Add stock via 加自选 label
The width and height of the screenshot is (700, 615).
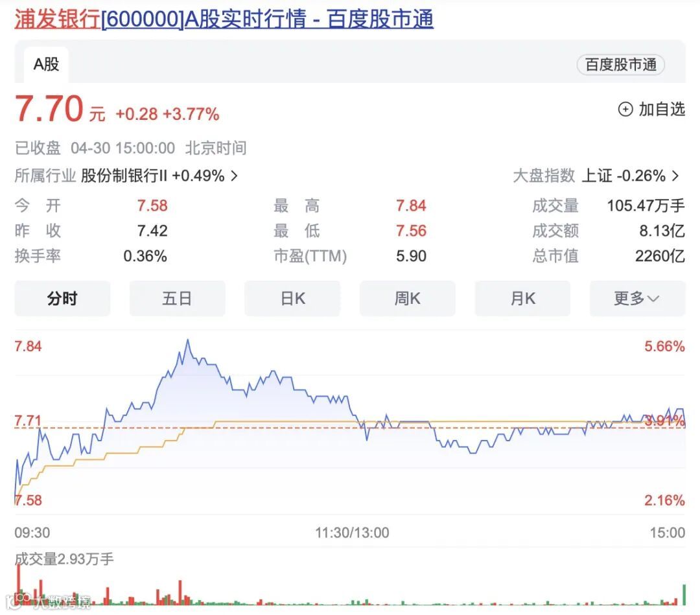[x=662, y=110]
